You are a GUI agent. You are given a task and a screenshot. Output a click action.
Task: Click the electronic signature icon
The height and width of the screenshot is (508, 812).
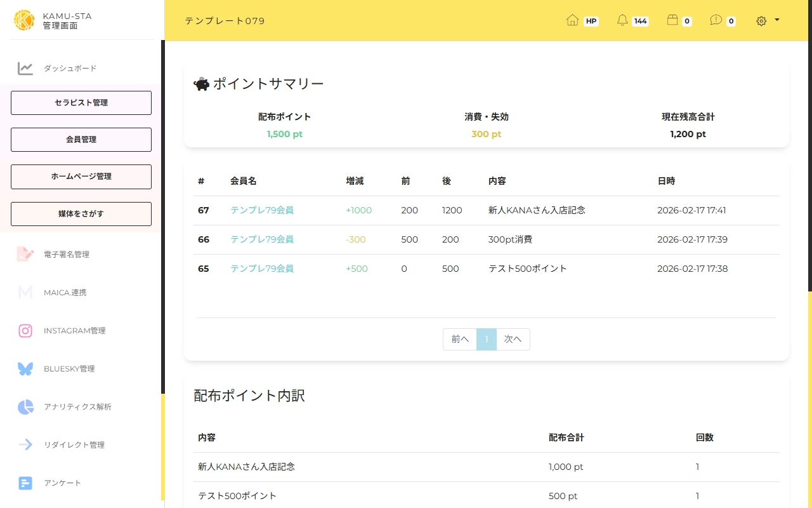25,254
